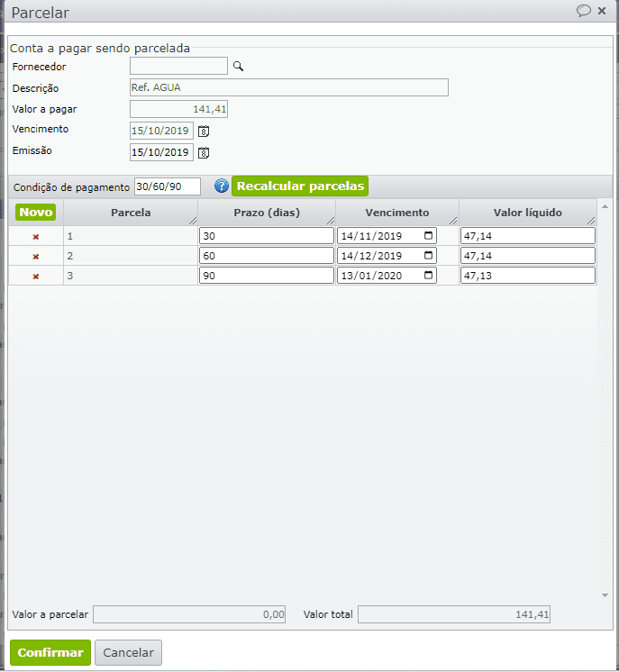Click the Fornecedor input field
The width and height of the screenshot is (619, 672).
click(178, 66)
